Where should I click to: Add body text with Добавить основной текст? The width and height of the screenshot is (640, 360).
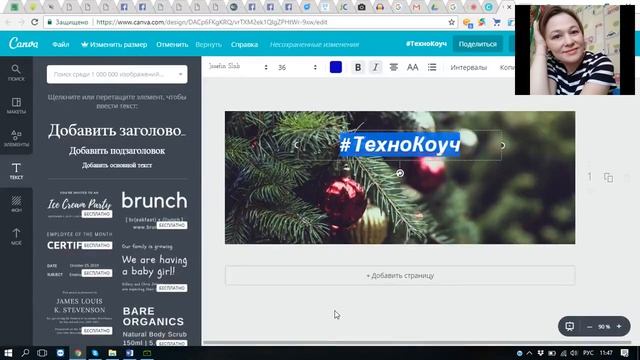tap(117, 165)
